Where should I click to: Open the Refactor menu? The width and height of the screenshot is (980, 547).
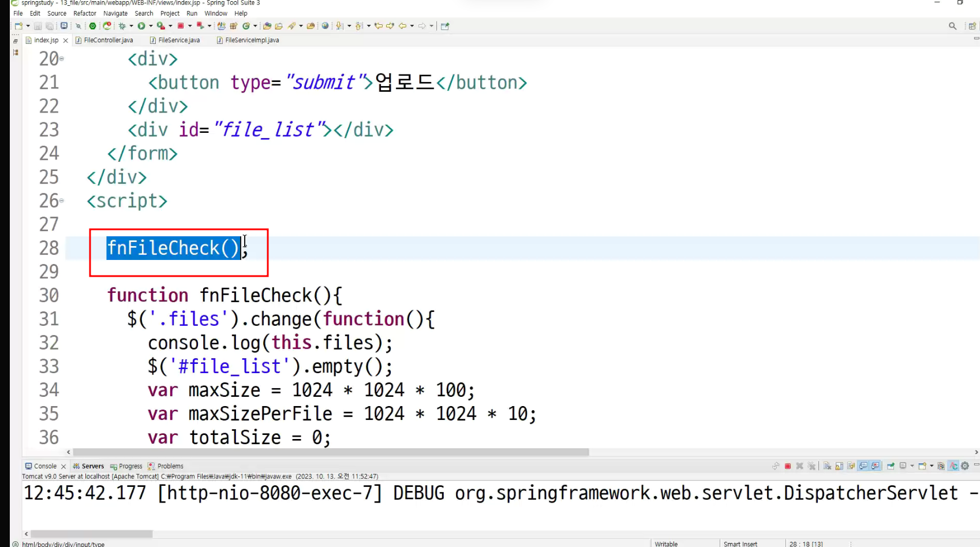click(85, 13)
